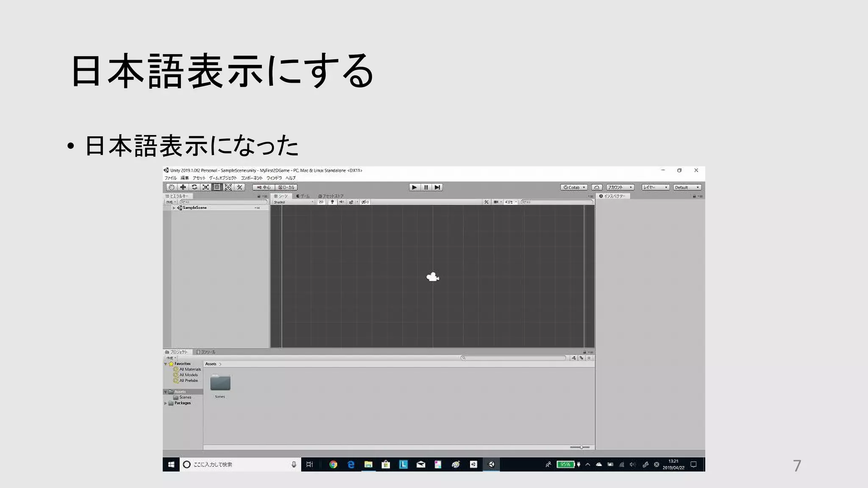
Task: Open ファイル (File) menu
Action: point(170,178)
